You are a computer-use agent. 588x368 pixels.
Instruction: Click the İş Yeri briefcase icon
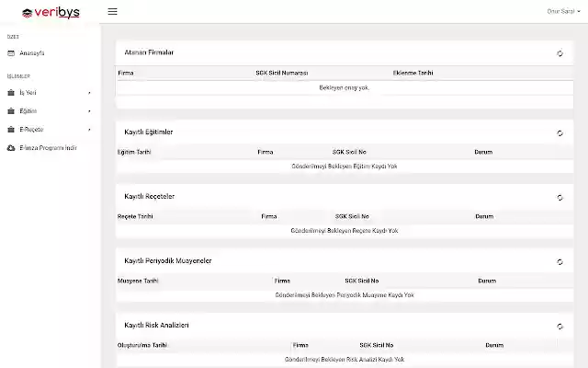pyautogui.click(x=11, y=92)
